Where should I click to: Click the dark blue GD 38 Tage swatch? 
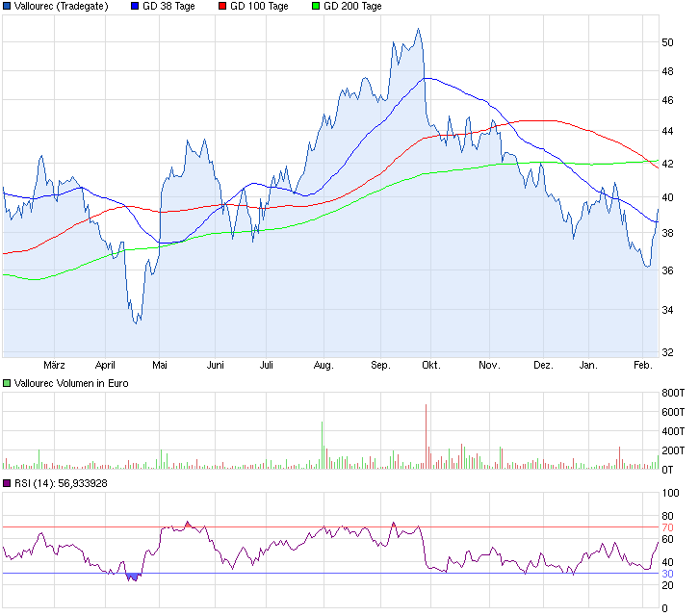click(x=134, y=7)
